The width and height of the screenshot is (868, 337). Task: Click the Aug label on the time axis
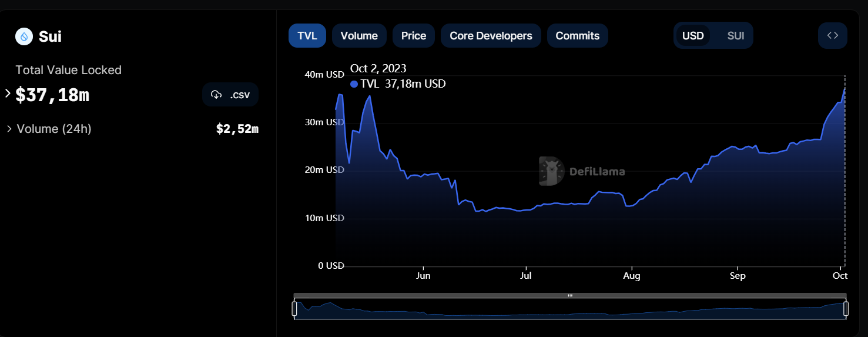(632, 276)
